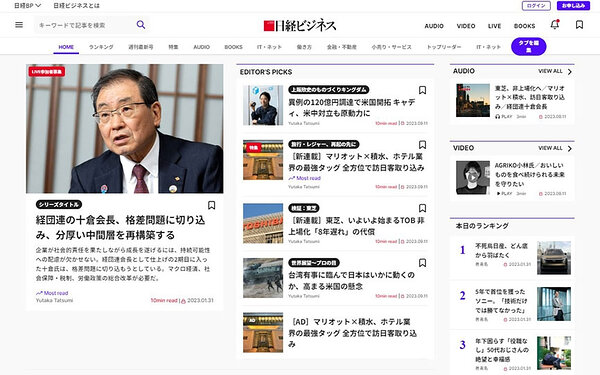This screenshot has width=600, height=375.
Task: Open the 週刊最新号 tab
Action: tap(140, 47)
